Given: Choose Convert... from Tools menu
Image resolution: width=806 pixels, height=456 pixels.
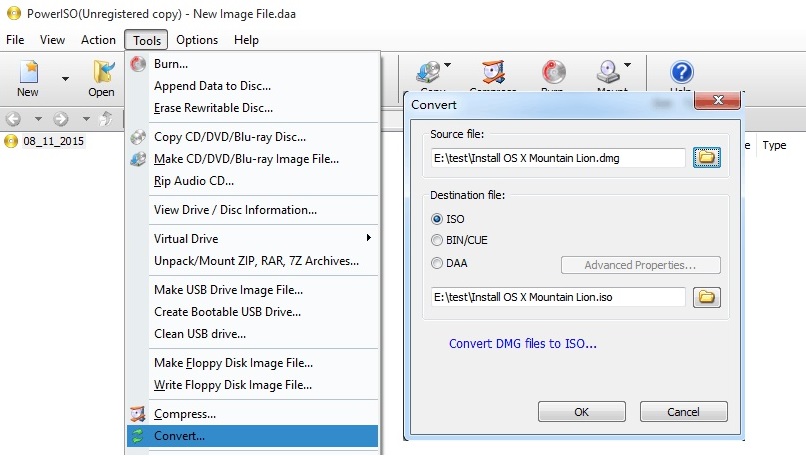Looking at the screenshot, I should pyautogui.click(x=252, y=436).
